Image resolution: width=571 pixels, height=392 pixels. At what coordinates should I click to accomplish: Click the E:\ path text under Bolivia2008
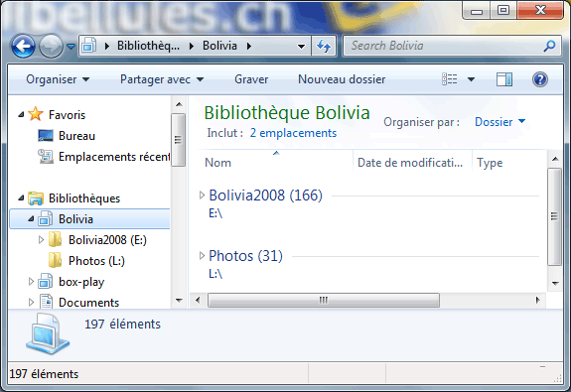pos(215,213)
